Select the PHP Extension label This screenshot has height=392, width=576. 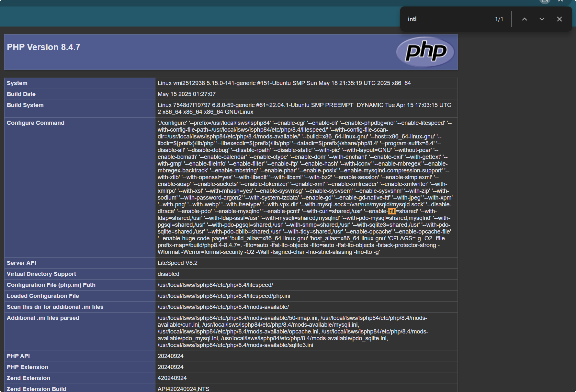click(28, 367)
